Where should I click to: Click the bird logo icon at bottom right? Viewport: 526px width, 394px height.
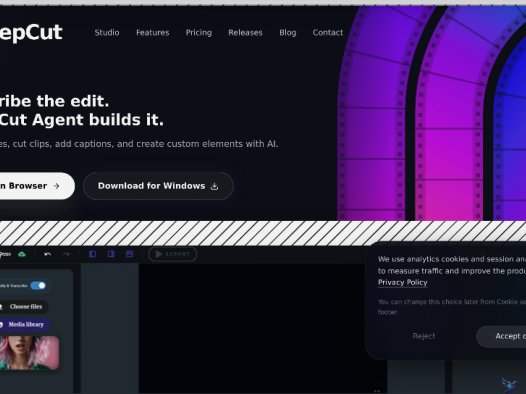coord(509,385)
